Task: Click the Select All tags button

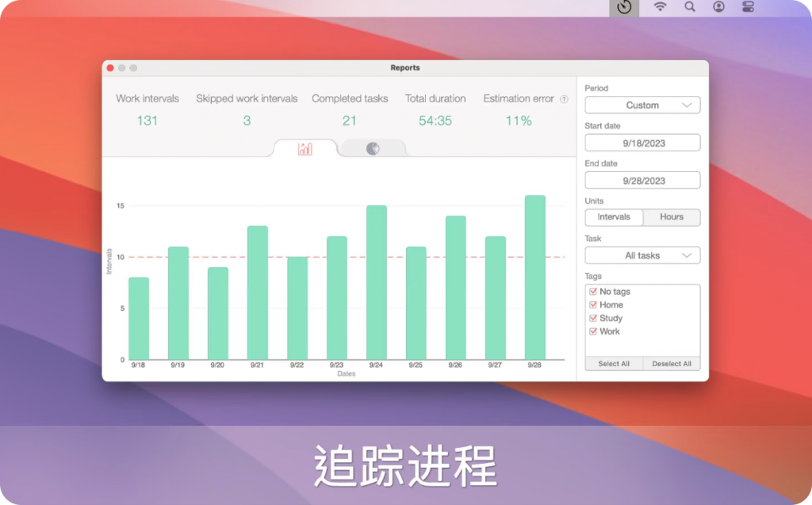Action: coord(613,363)
